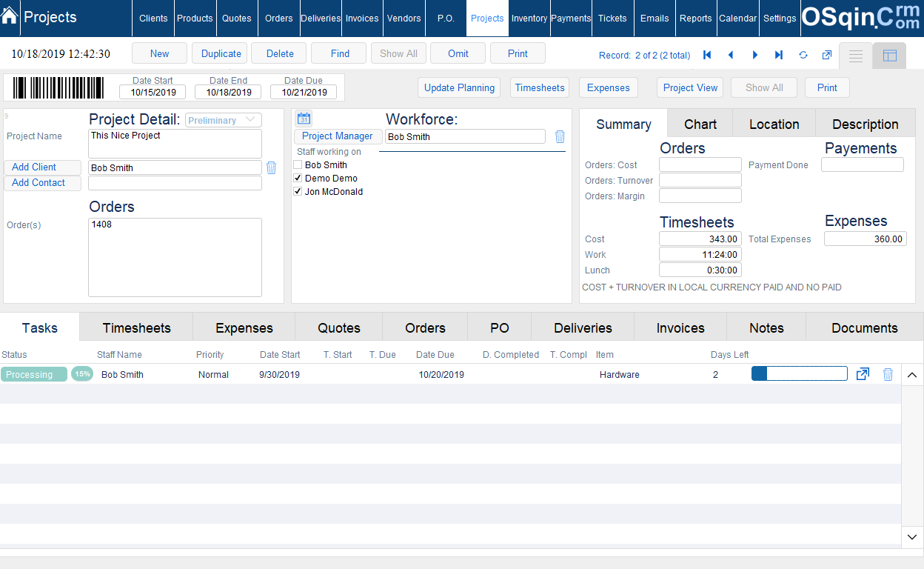
Task: Open the workforce calendar icon
Action: pyautogui.click(x=304, y=119)
